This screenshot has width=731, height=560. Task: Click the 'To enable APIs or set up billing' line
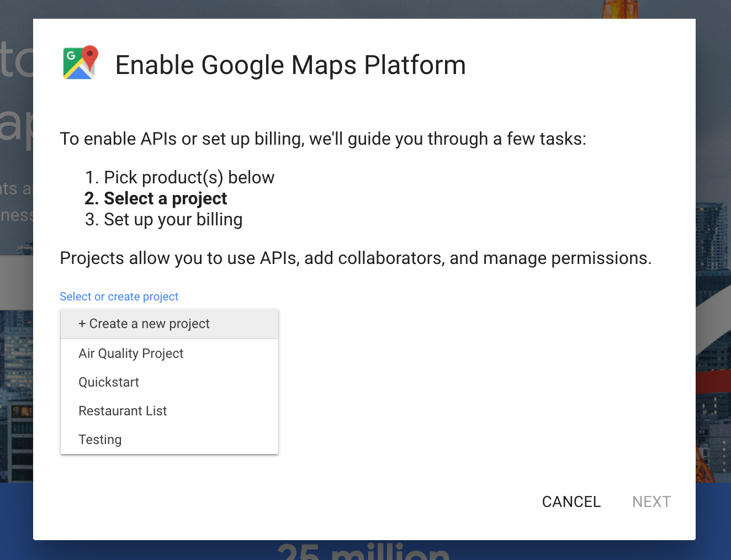click(323, 139)
